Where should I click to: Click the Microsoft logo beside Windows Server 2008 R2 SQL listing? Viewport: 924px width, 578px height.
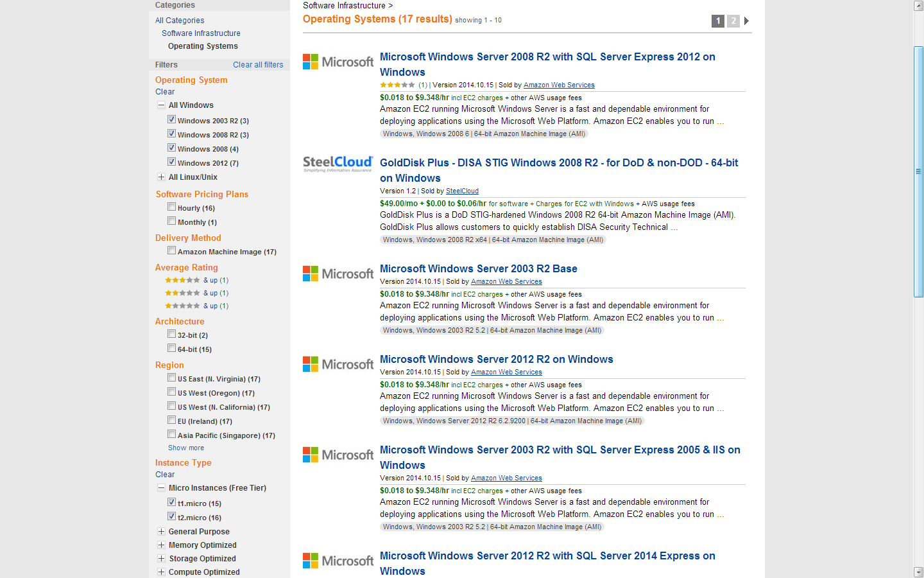338,62
